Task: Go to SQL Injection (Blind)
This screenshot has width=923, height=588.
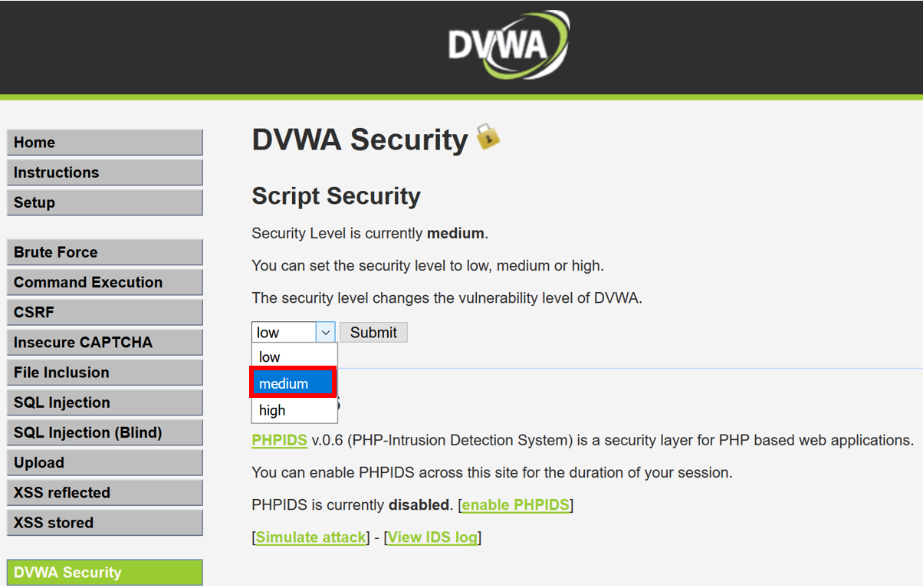Action: tap(104, 432)
